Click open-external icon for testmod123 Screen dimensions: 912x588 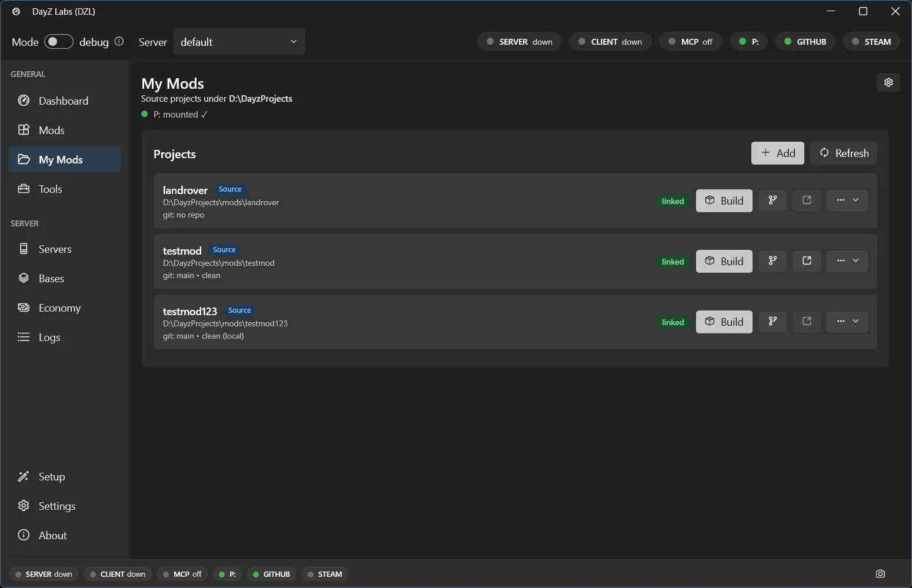coord(807,322)
